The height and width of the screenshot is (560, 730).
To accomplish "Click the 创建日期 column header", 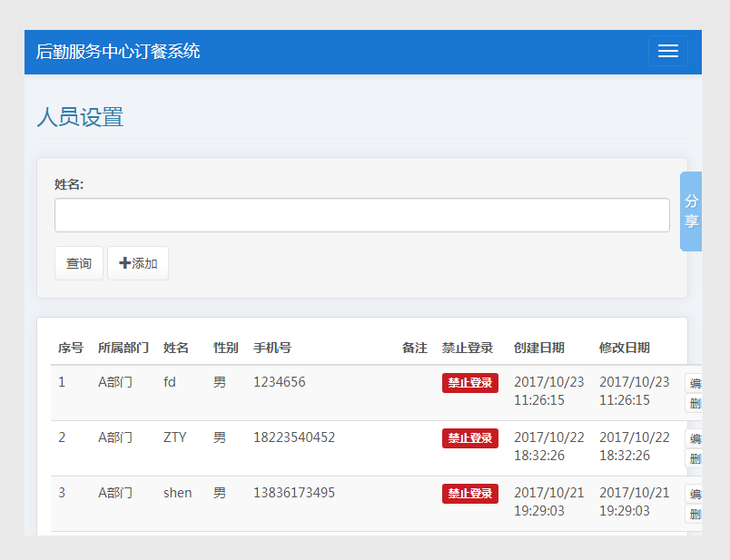I will click(538, 348).
